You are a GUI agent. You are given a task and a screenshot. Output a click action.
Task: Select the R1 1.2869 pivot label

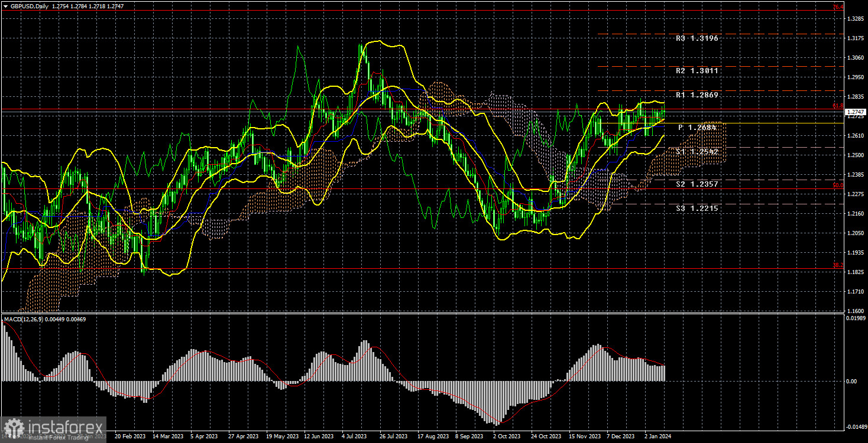pyautogui.click(x=698, y=95)
